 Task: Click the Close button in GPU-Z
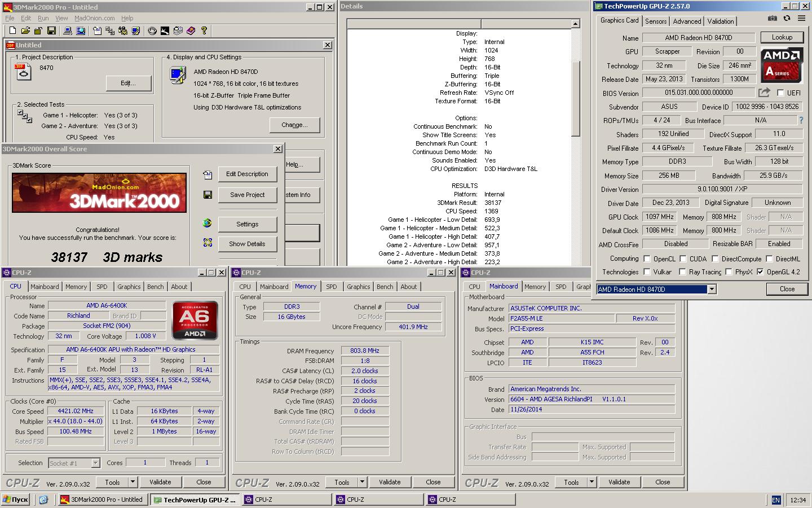click(x=787, y=289)
